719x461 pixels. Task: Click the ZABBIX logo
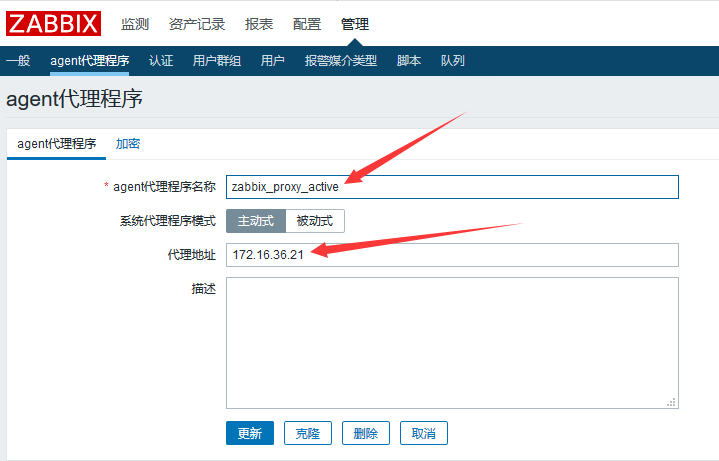54,24
